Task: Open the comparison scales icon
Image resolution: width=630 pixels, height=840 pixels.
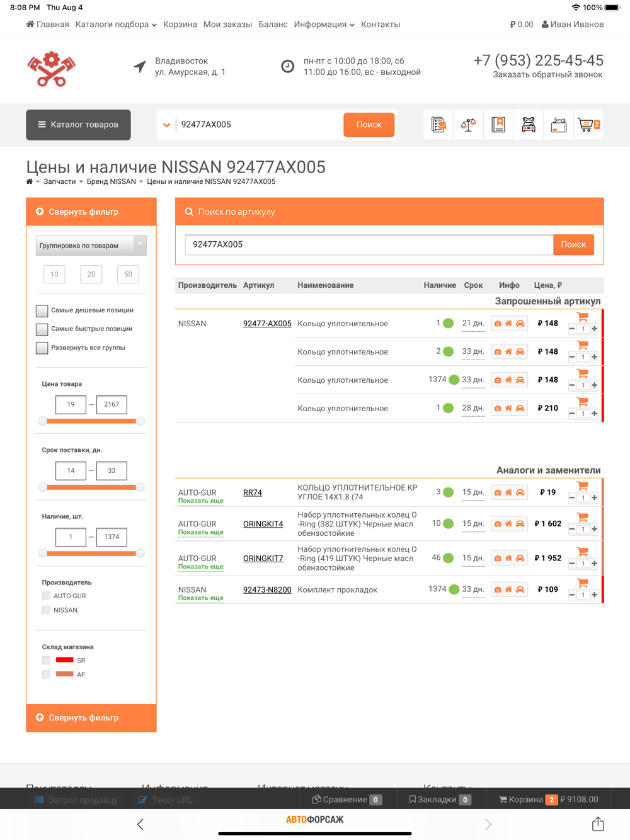Action: [468, 125]
